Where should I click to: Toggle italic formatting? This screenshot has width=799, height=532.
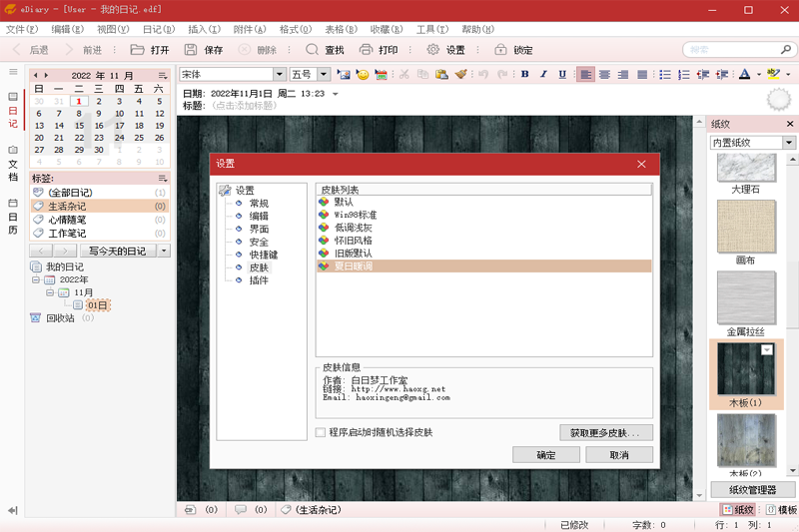(x=543, y=74)
